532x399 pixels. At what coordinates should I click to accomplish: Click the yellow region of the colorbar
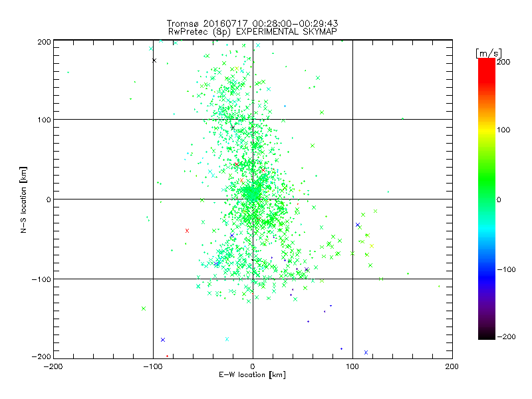point(487,130)
